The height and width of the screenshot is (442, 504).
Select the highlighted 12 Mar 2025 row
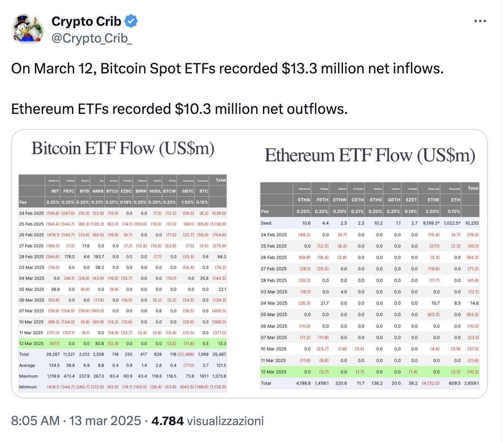click(x=122, y=343)
